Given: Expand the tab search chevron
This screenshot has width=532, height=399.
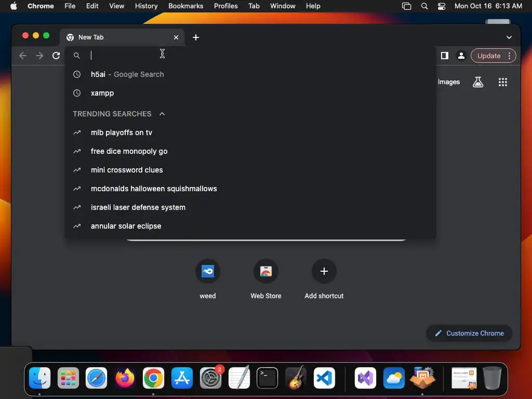Looking at the screenshot, I should coord(509,37).
